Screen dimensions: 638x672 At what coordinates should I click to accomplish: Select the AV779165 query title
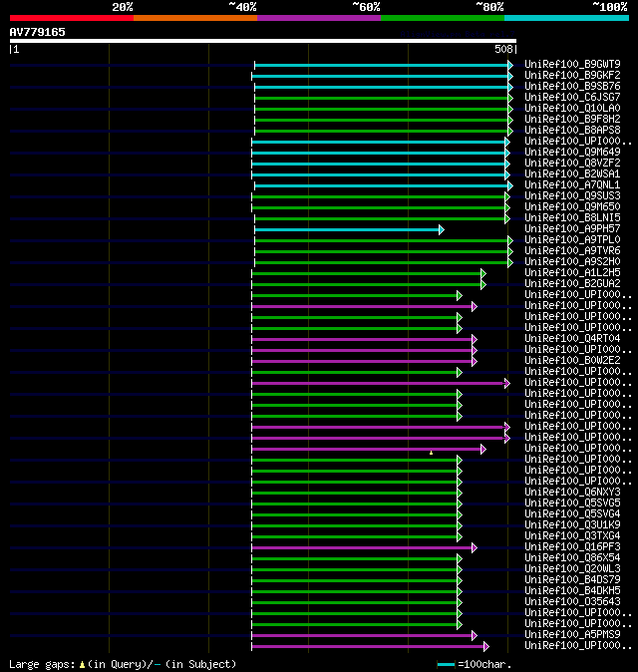[x=37, y=32]
